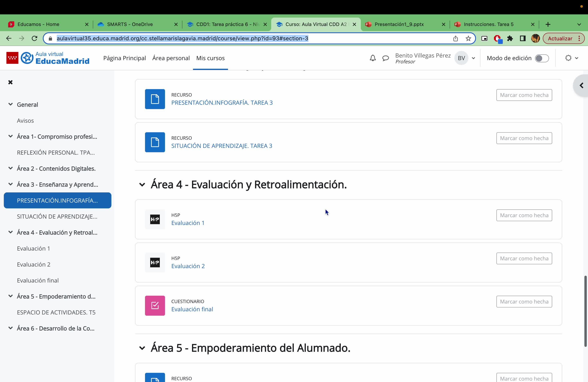
Task: Bookmark the page with the star icon
Action: click(468, 39)
